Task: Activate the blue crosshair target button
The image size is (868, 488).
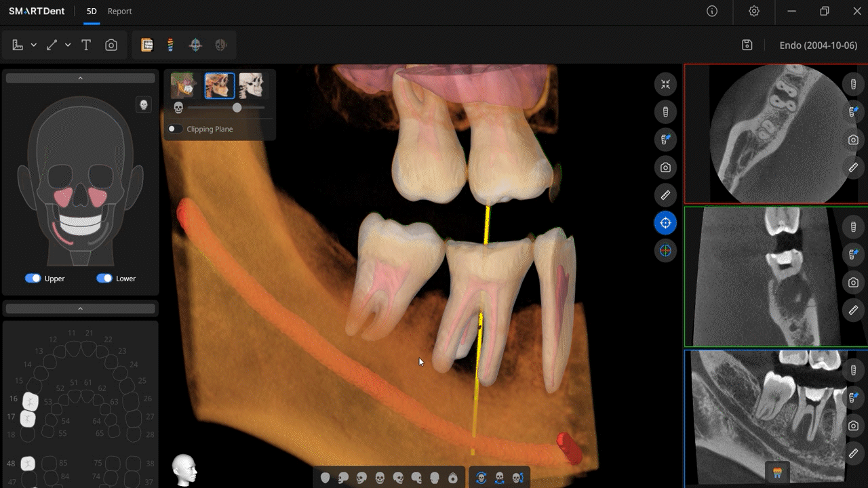Action: coord(665,223)
